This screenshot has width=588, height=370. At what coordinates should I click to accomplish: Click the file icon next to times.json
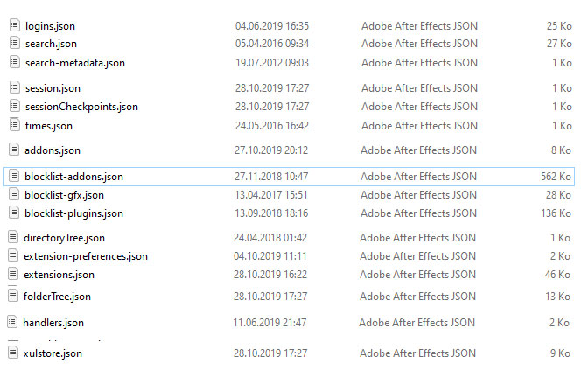coord(14,125)
